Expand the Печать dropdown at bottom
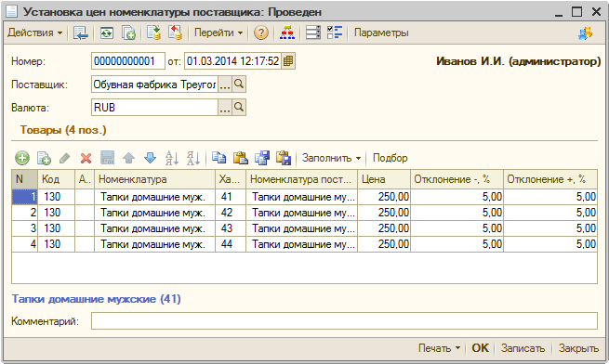609x364 pixels. 439,348
